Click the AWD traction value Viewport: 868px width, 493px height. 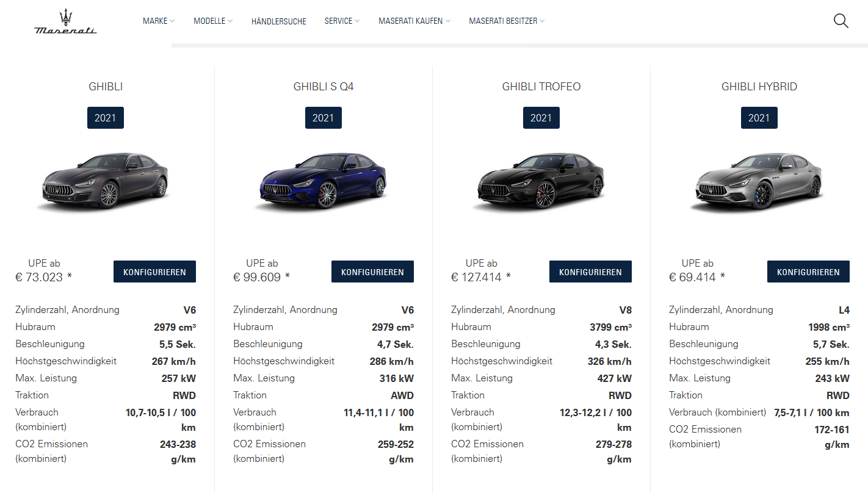coord(402,395)
